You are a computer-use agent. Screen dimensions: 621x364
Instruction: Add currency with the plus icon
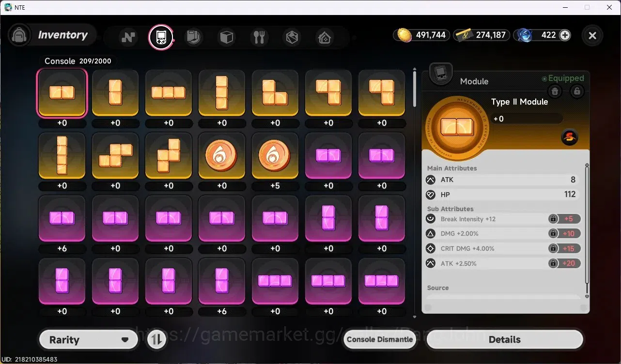pos(565,35)
